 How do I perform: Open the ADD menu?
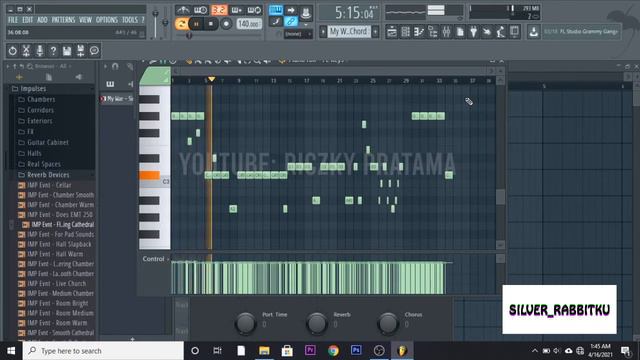point(42,20)
